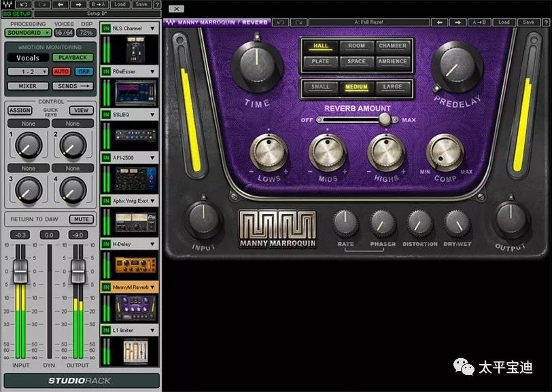Select the PLATE reverb type
Screen dimensions: 552x392
coord(320,62)
